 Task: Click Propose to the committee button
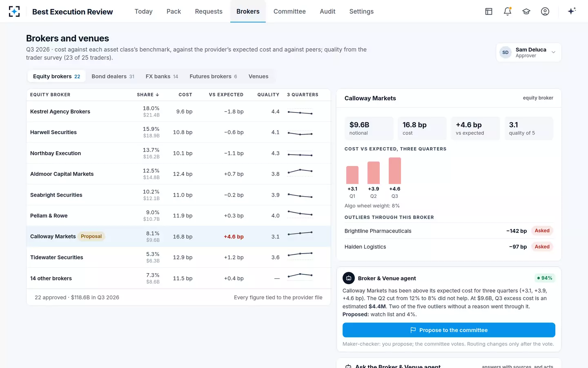coord(449,330)
